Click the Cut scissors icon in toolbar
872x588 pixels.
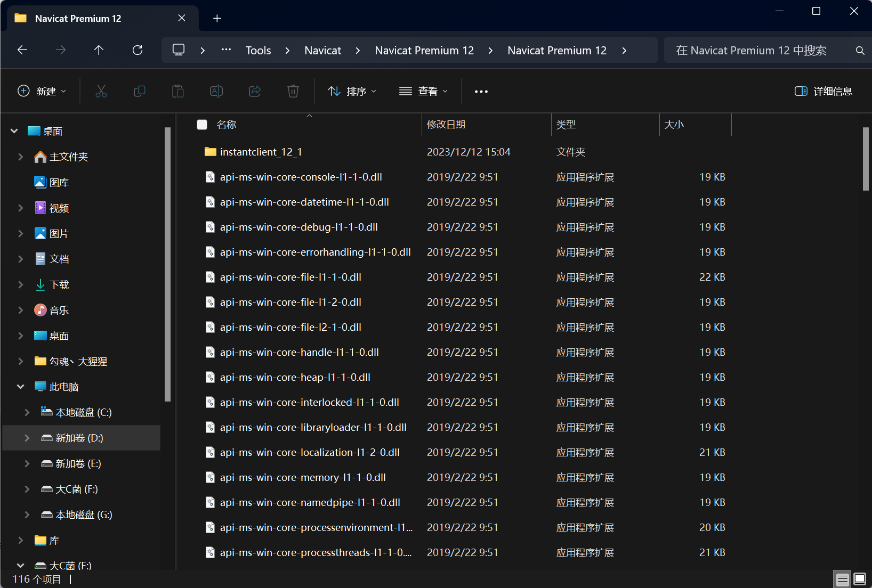(x=101, y=91)
